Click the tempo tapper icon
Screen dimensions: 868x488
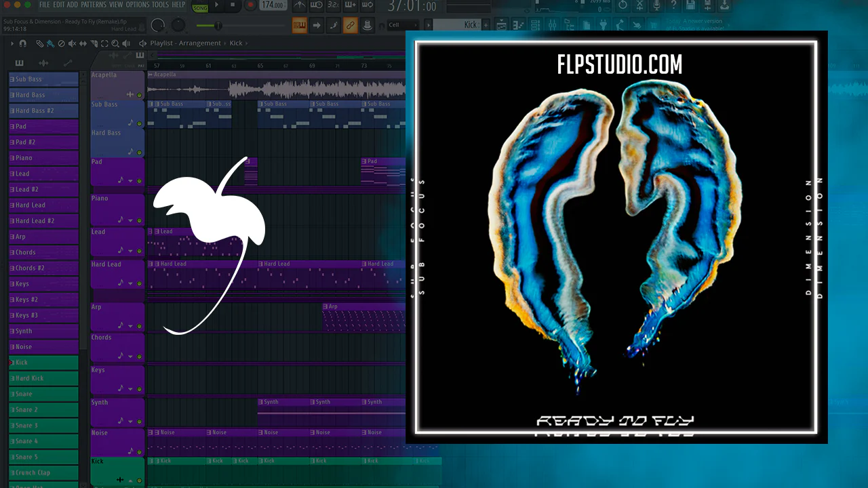pyautogui.click(x=620, y=25)
